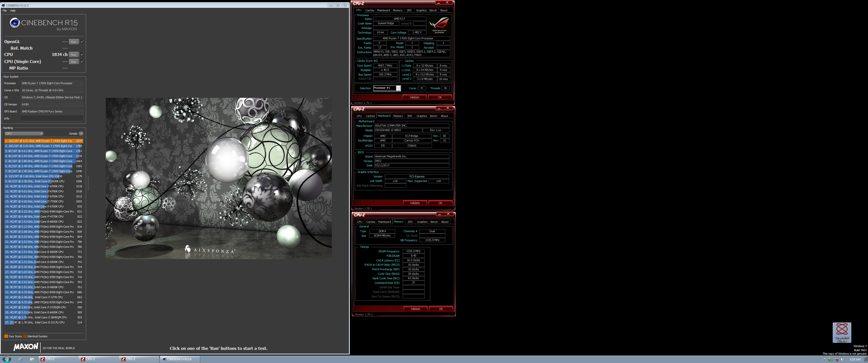Select ranking row 8 Intel Xeon CPU X5650
This screenshot has width=868, height=363.
click(43, 176)
